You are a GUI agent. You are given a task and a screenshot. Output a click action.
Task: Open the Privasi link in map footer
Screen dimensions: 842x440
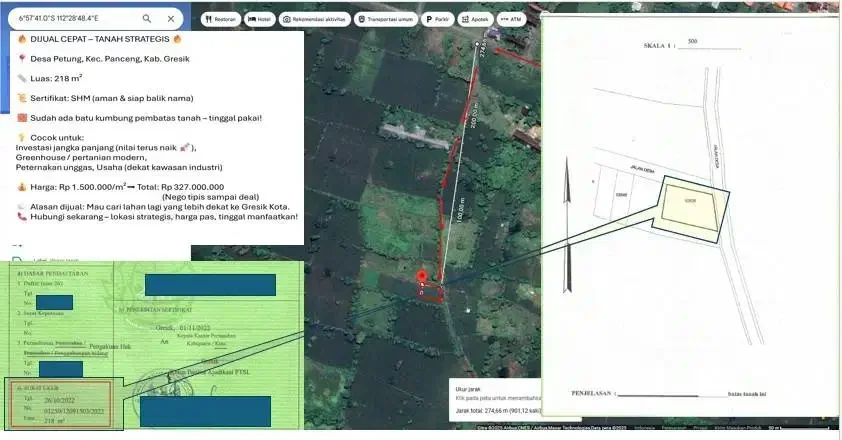[700, 428]
